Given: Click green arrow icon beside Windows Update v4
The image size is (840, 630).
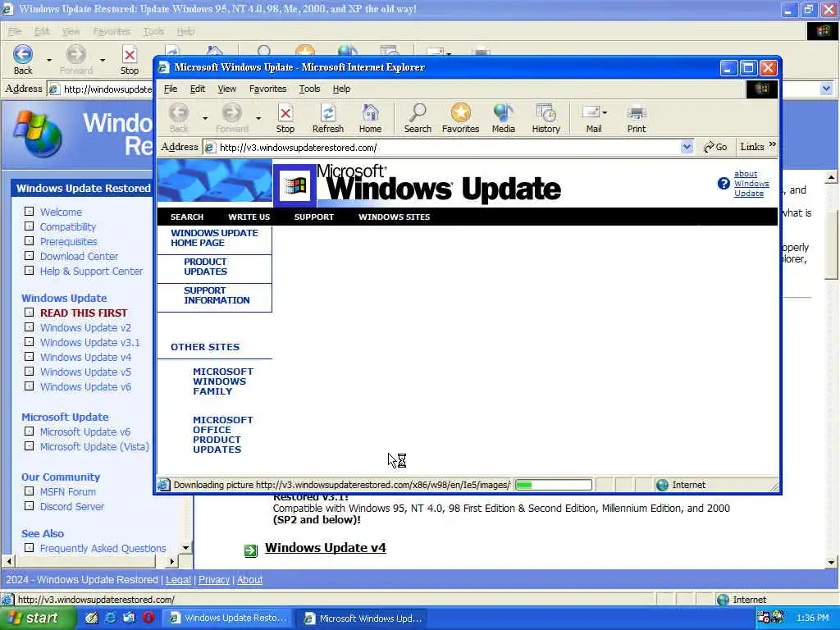Looking at the screenshot, I should click(x=251, y=550).
